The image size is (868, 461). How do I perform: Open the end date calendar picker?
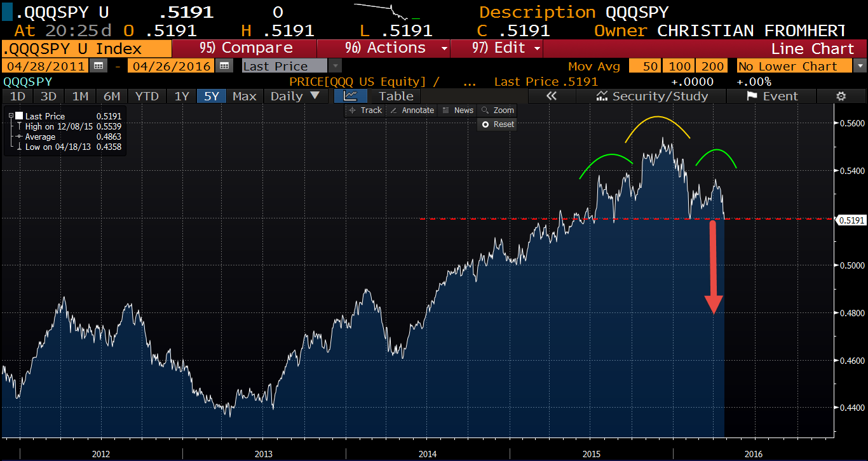pyautogui.click(x=224, y=66)
